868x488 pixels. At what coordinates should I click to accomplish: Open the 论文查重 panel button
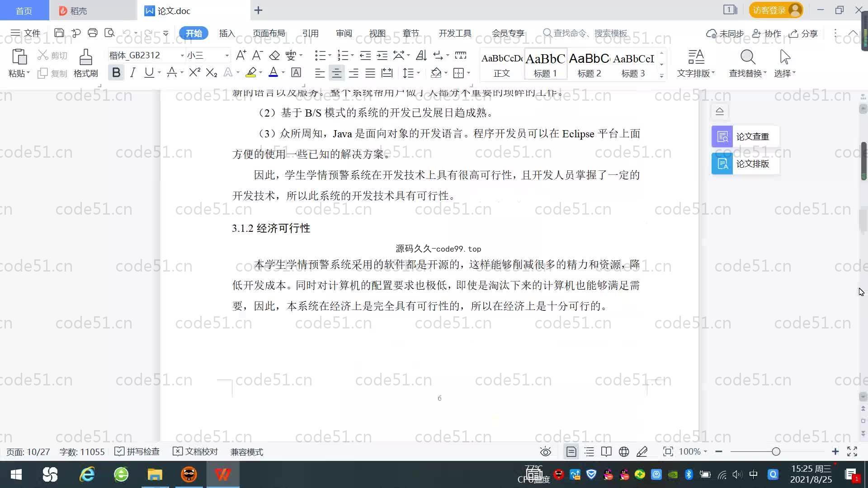[745, 136]
